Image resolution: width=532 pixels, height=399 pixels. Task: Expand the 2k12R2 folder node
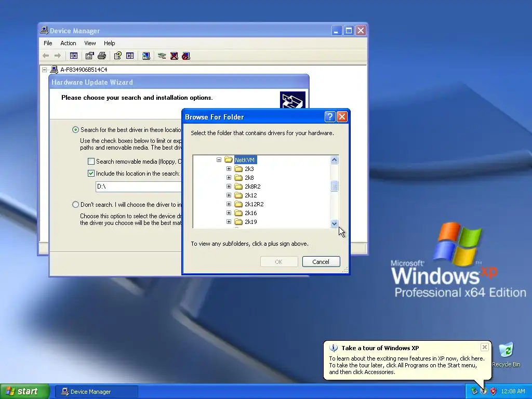pos(229,204)
